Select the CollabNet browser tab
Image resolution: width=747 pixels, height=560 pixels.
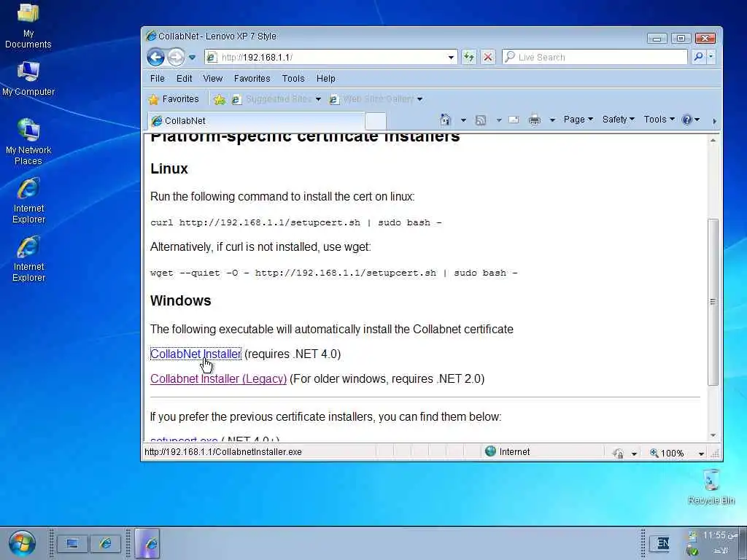point(256,121)
